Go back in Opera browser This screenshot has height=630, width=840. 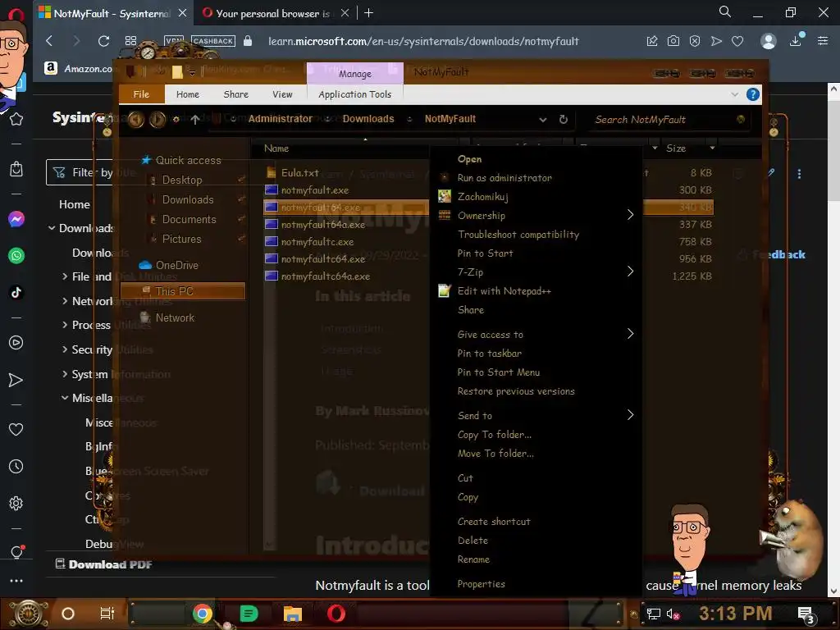click(49, 41)
